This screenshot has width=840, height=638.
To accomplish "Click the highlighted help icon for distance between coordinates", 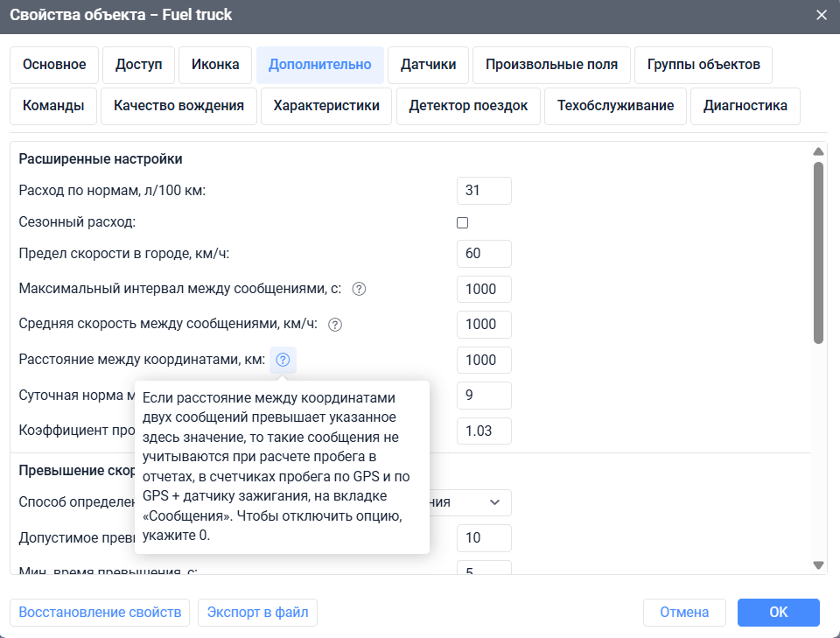I will point(282,359).
